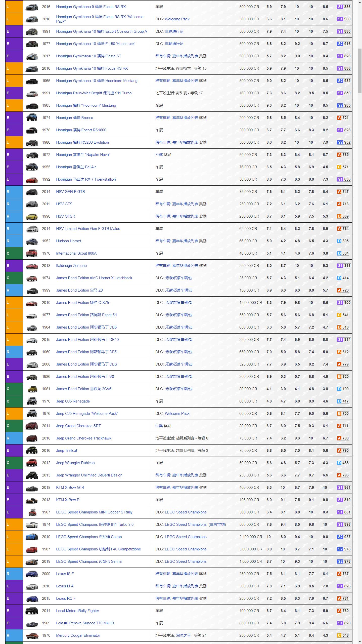The width and height of the screenshot is (362, 644).
Task: Open the Lexus IS F link
Action: click(x=65, y=574)
